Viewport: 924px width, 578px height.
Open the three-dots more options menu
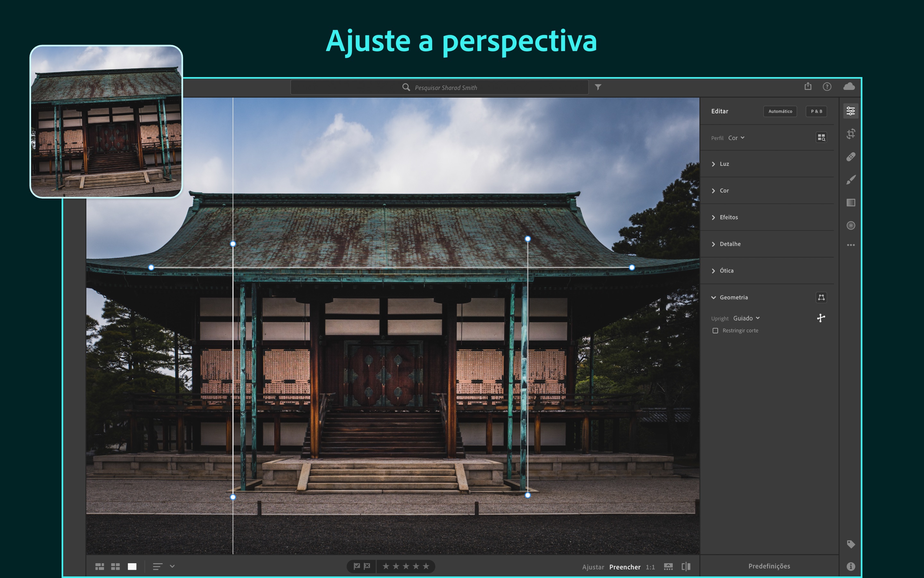click(x=850, y=245)
